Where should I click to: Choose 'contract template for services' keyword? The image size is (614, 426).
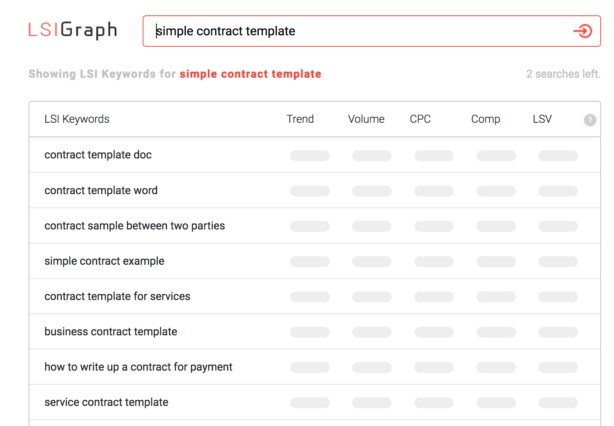click(x=117, y=296)
